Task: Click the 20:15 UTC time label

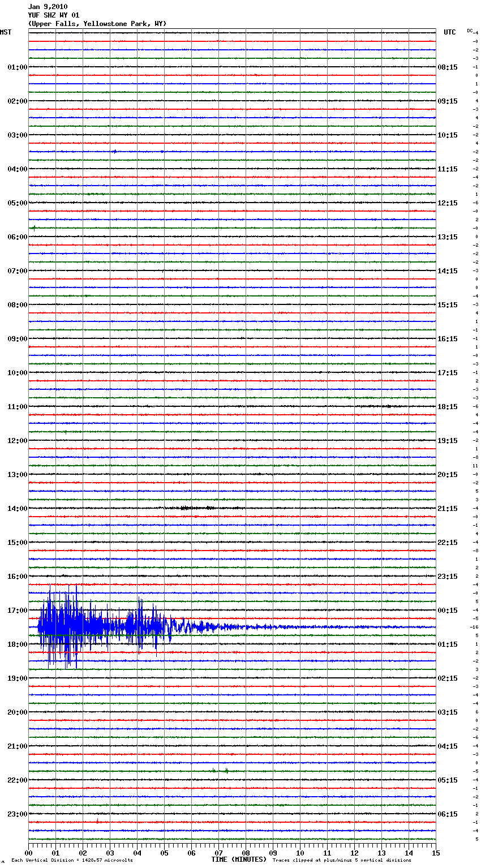Action: click(x=448, y=475)
